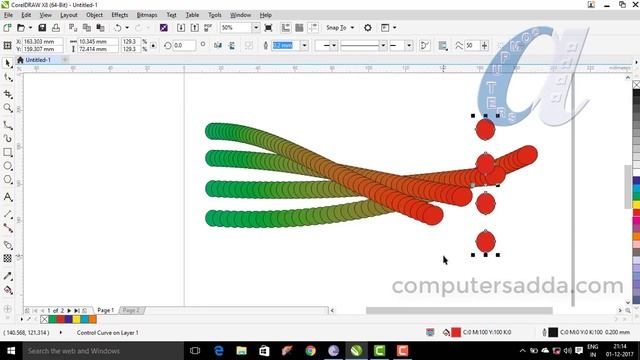Select the Connector tool

pyautogui.click(x=7, y=228)
